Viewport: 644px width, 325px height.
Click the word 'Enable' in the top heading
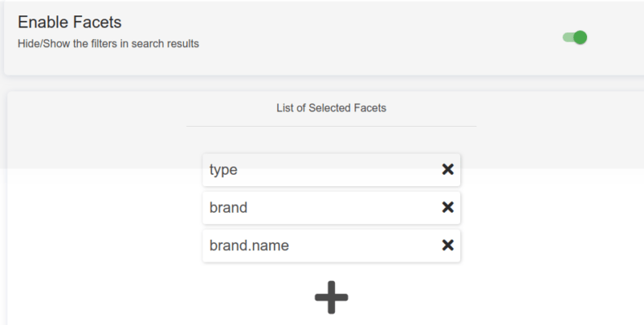[42, 23]
